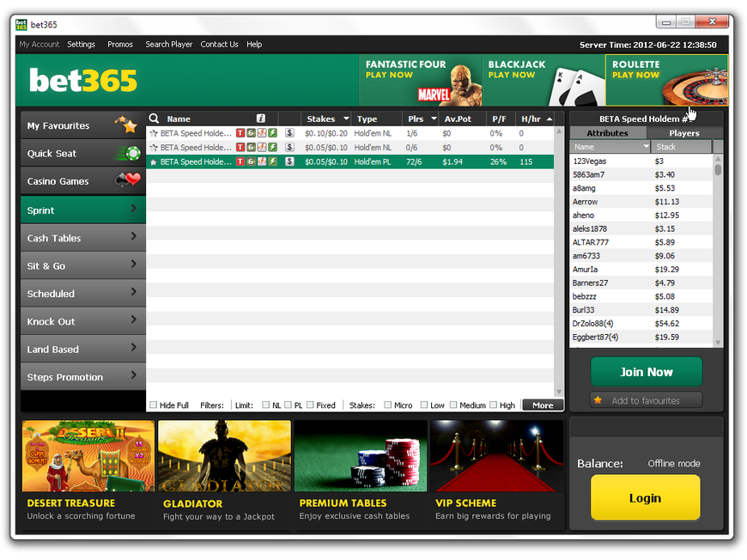Viewport: 747px width, 560px height.
Task: Tick the NL limit filter checkbox
Action: (x=266, y=405)
